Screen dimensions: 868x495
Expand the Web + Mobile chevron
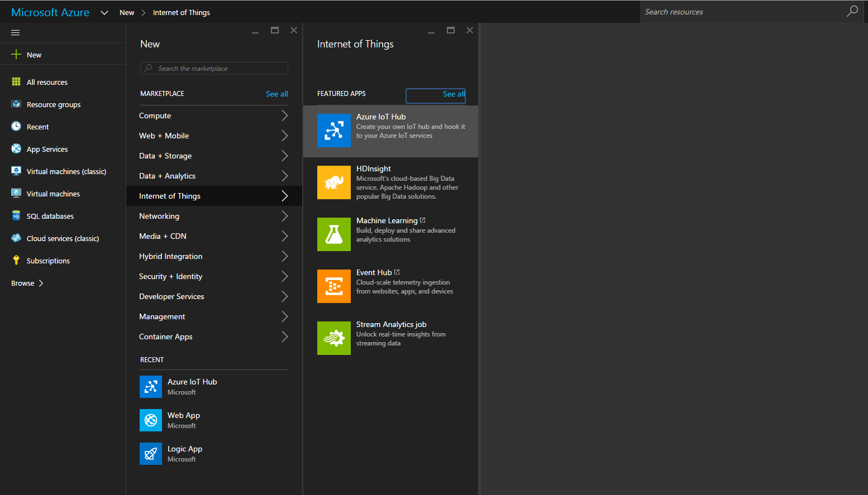tap(285, 136)
